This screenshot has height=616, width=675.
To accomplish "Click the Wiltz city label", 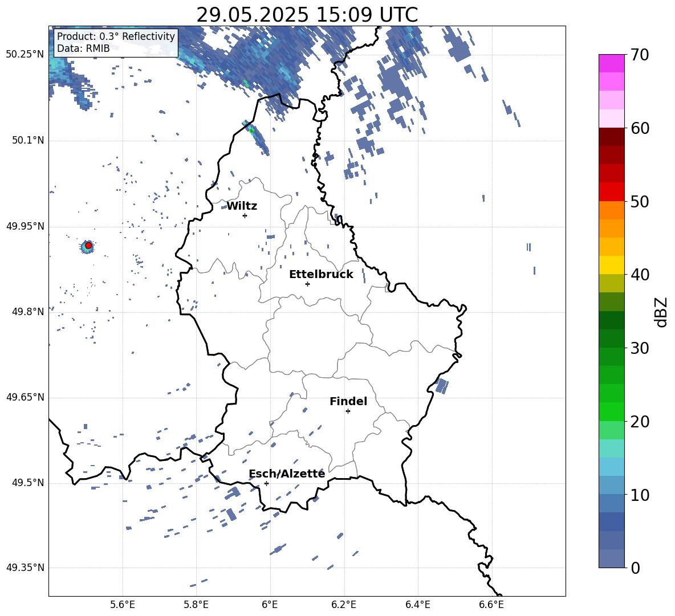I will pyautogui.click(x=242, y=206).
